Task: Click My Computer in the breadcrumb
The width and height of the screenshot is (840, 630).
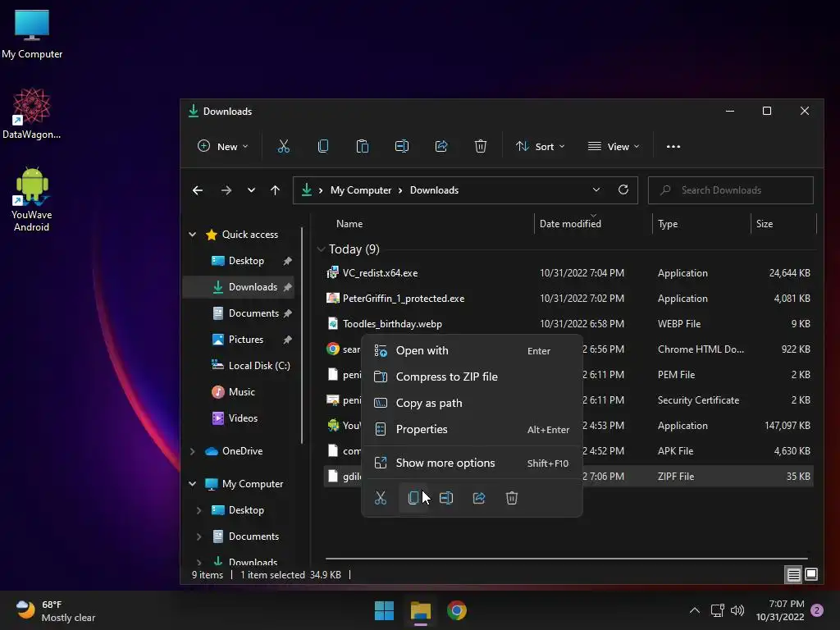Action: (x=361, y=190)
